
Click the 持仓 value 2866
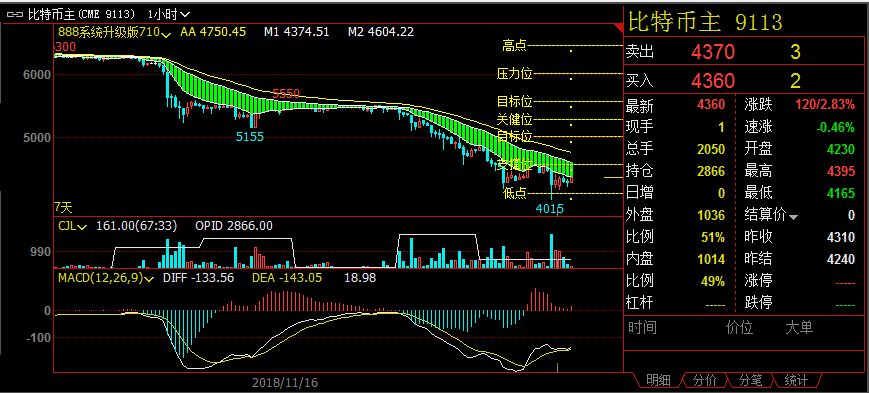pyautogui.click(x=711, y=171)
